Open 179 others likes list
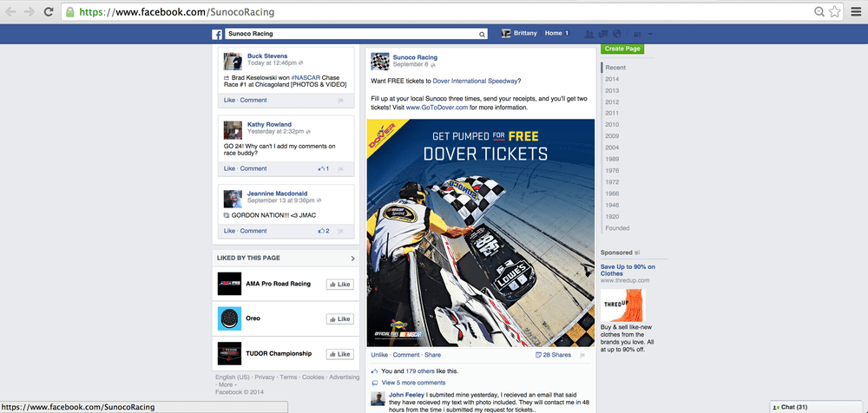Screen dimensions: 868x413 418,371
